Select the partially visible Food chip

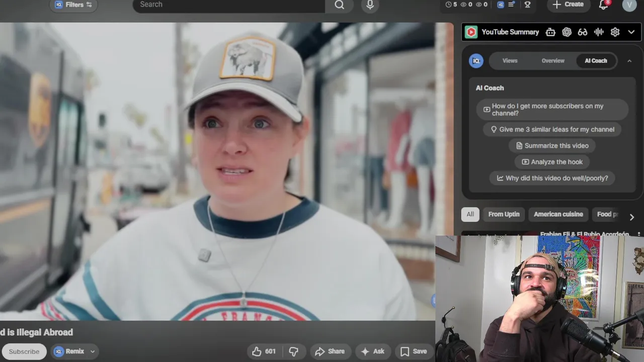pos(606,214)
